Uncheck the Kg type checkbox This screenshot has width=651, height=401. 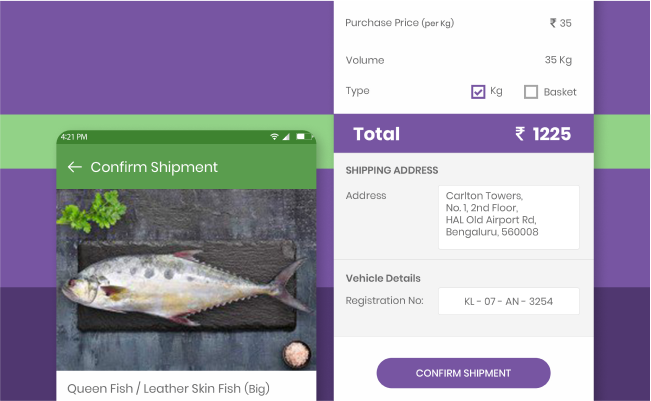478,92
